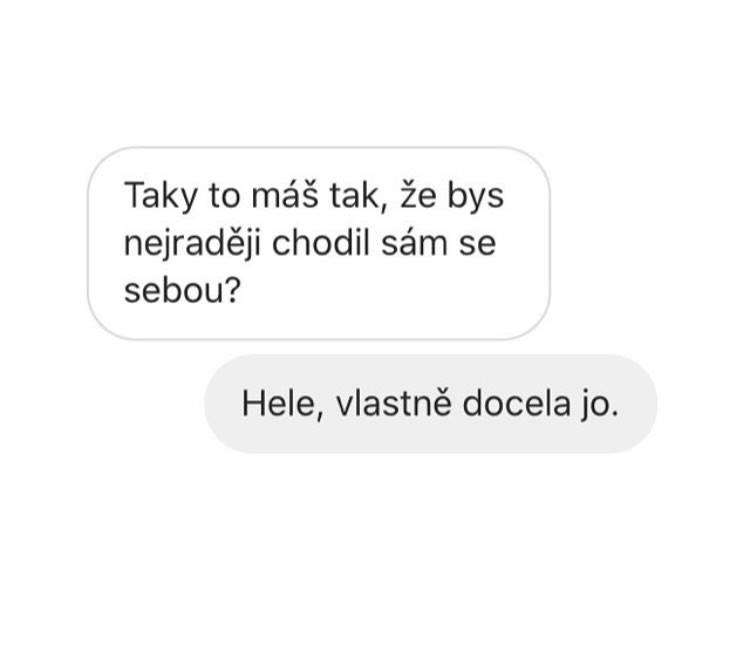This screenshot has width=750, height=651.
Task: Select the gray reply bubble 'Hele, vlastně docela jo.'
Action: (x=430, y=404)
